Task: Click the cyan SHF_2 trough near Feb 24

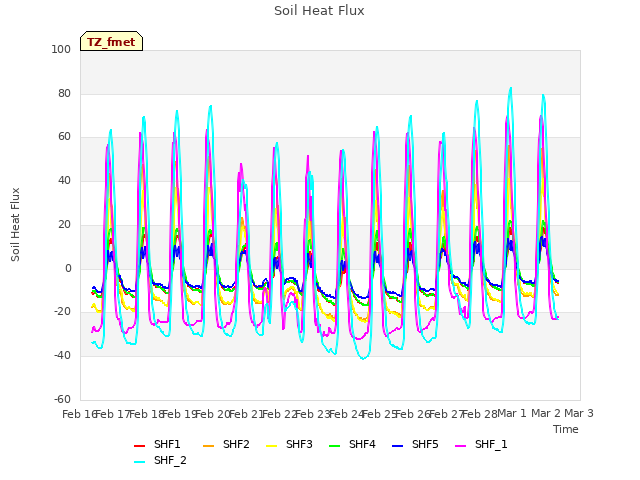Action: (363, 358)
